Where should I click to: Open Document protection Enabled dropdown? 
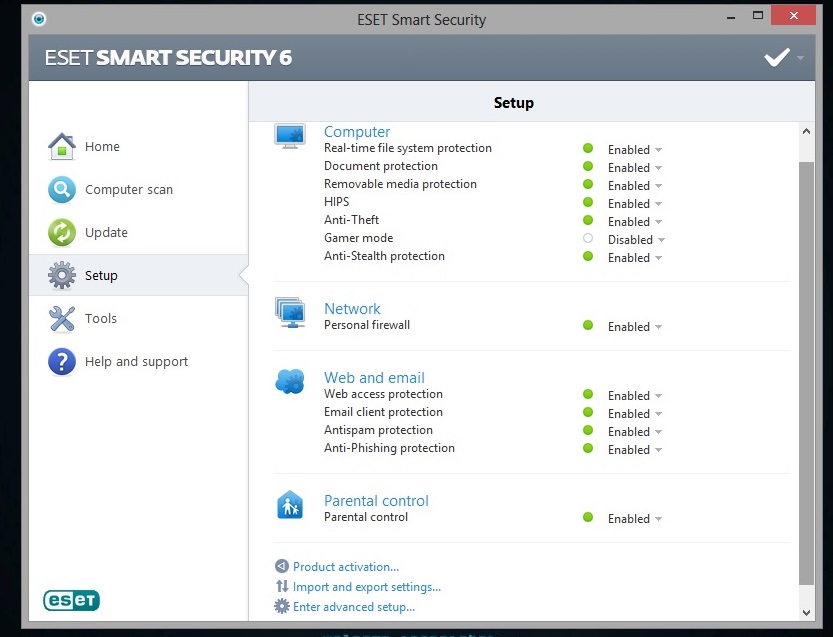pyautogui.click(x=635, y=168)
